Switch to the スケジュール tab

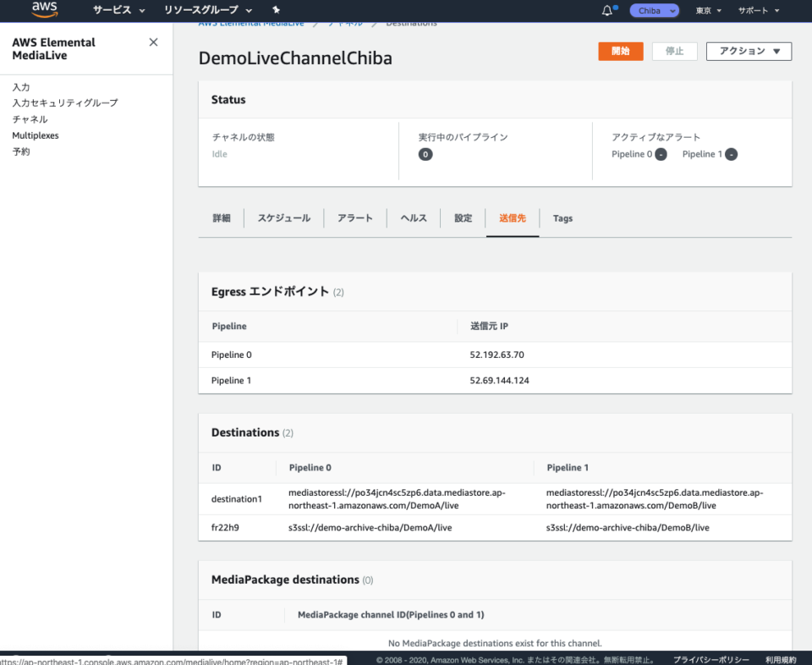click(284, 218)
